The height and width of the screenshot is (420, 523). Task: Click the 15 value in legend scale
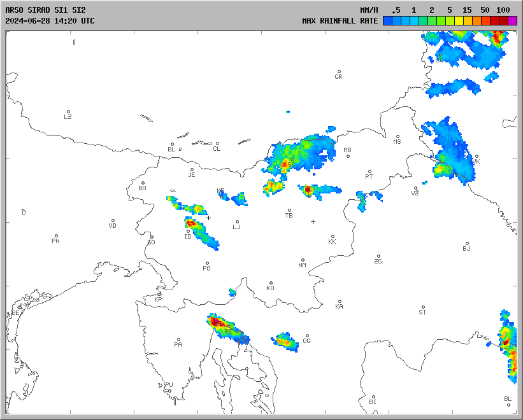click(467, 10)
